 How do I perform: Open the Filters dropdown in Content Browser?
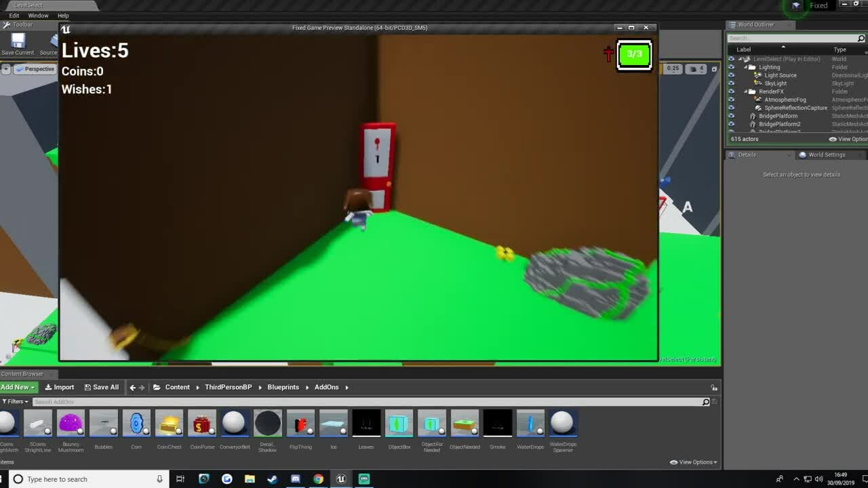14,402
